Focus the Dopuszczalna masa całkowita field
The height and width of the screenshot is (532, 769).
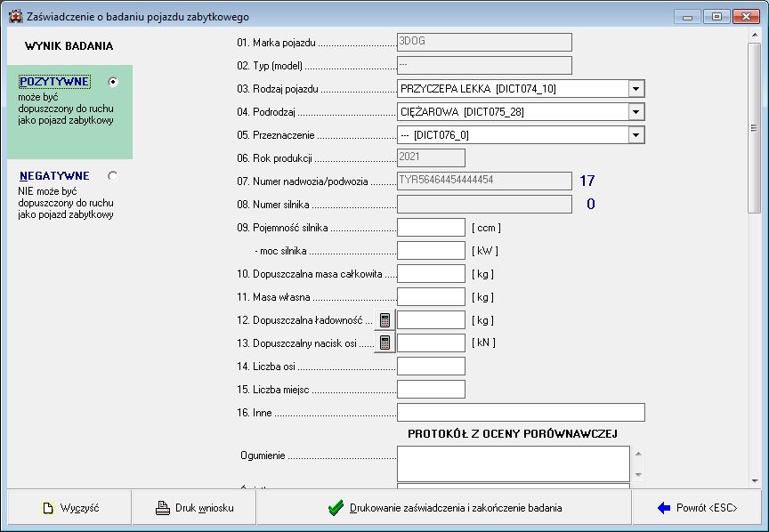(x=431, y=274)
